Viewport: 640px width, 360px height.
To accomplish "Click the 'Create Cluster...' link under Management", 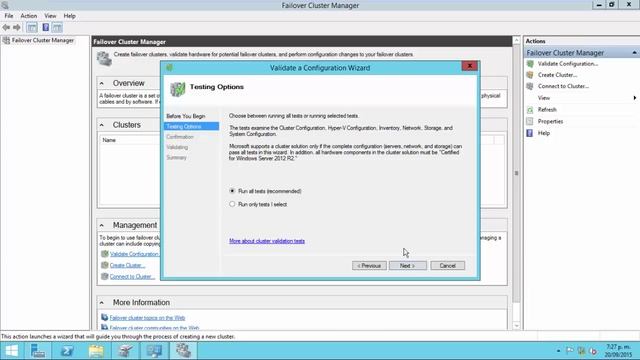I will (127, 265).
